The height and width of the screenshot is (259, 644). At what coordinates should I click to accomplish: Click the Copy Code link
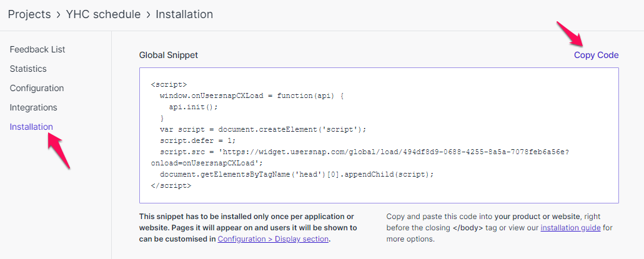point(596,56)
